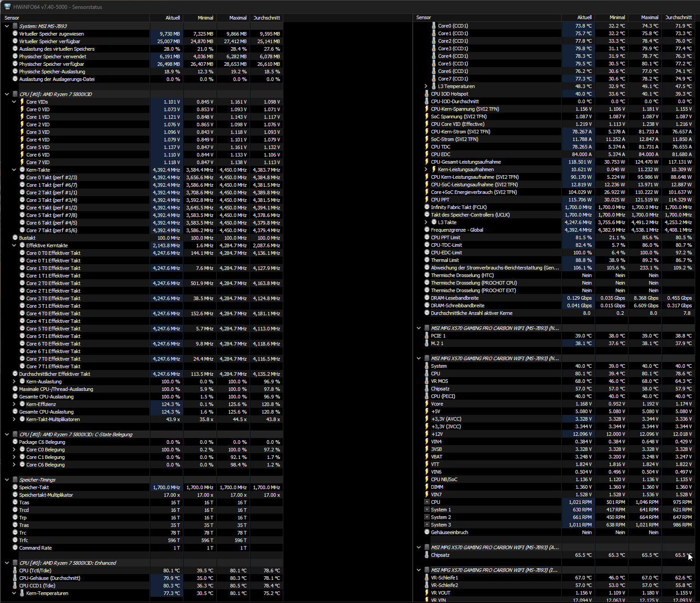Expand the L3 Temperaturen node
This screenshot has width=700, height=603.
[x=426, y=86]
